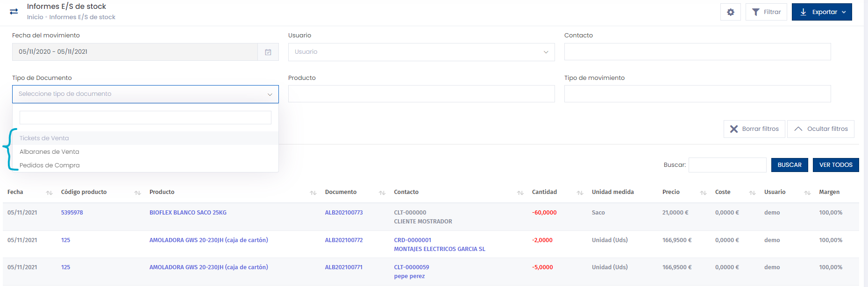Click the CLT-000000 contact code

(410, 213)
